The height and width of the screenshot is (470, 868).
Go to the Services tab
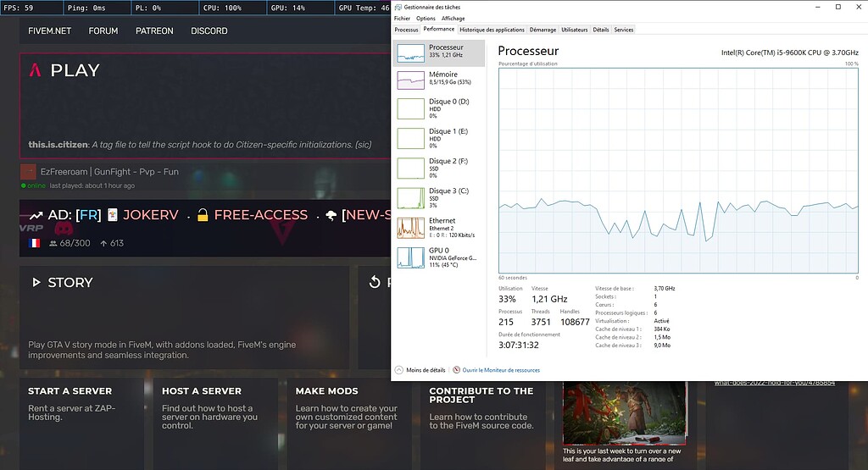click(623, 30)
